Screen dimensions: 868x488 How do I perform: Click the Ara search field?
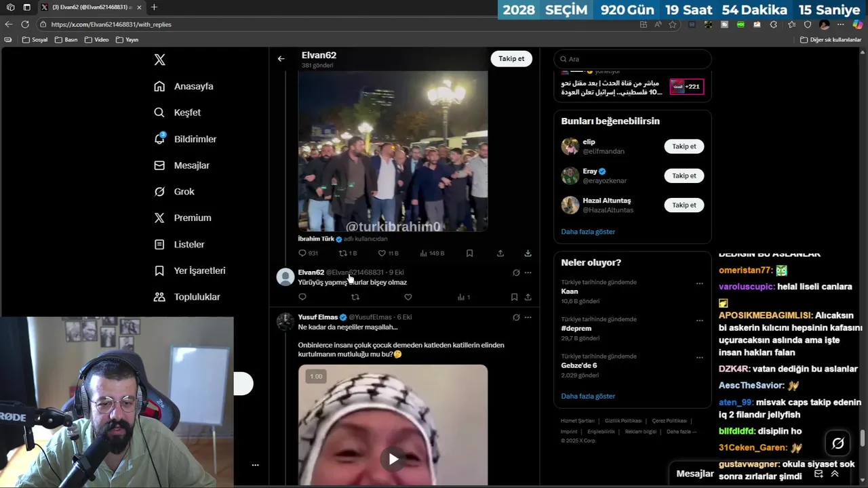coord(632,59)
